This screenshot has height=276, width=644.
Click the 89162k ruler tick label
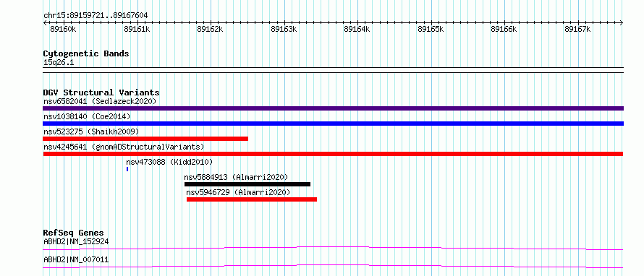(210, 29)
